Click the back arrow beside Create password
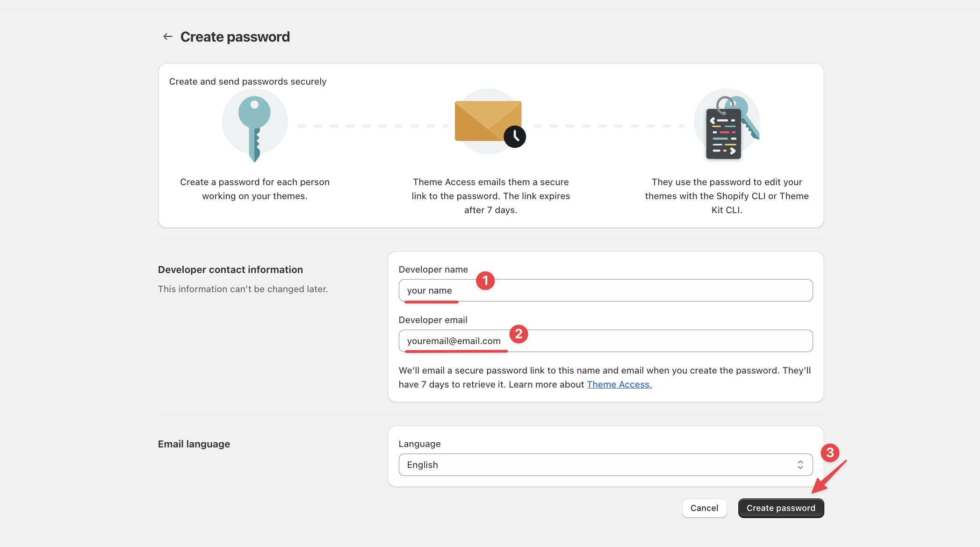This screenshot has width=980, height=547. pyautogui.click(x=168, y=36)
